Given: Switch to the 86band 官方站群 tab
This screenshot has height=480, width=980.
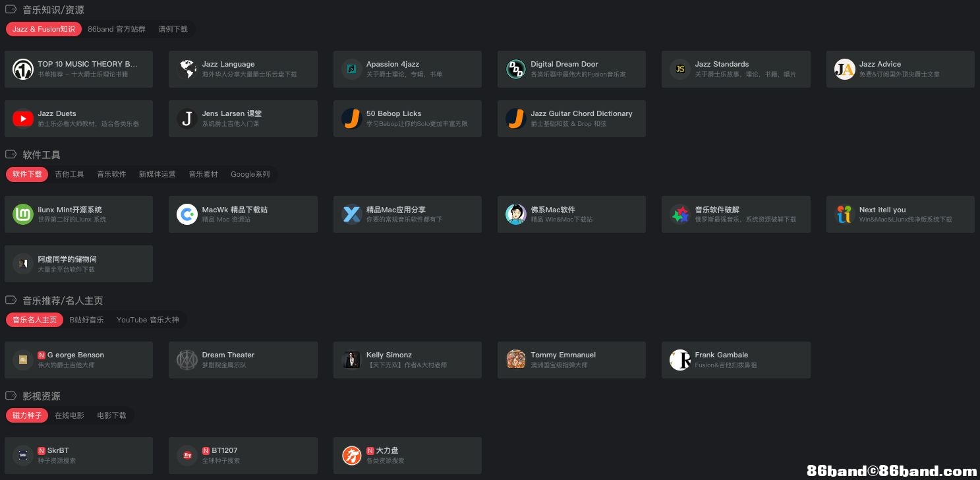Looking at the screenshot, I should click(117, 29).
